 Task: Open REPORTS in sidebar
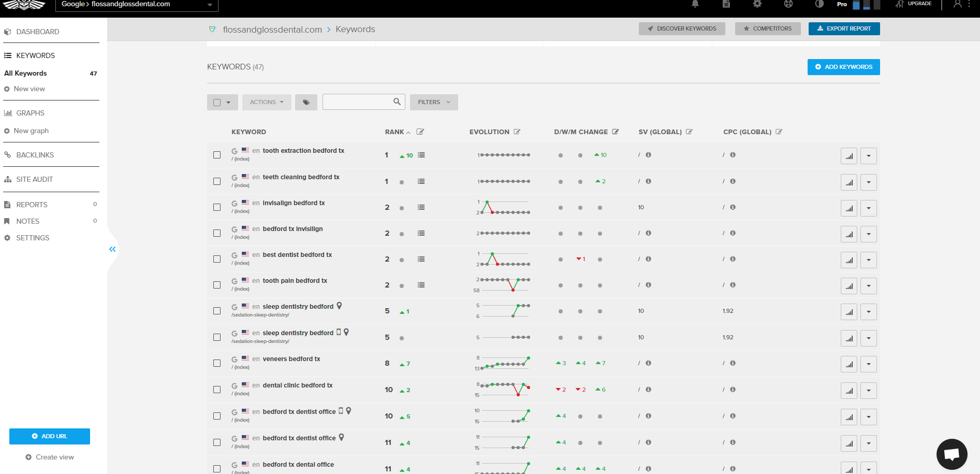[x=32, y=205]
